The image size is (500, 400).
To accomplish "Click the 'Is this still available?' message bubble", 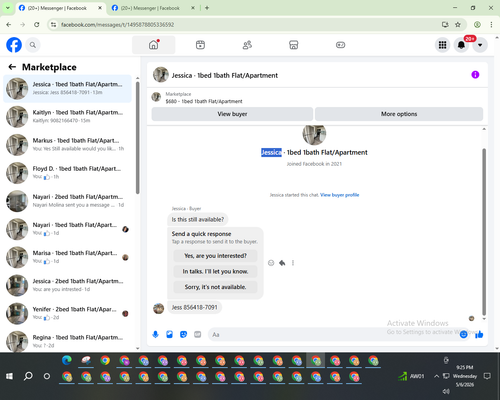I will [198, 219].
